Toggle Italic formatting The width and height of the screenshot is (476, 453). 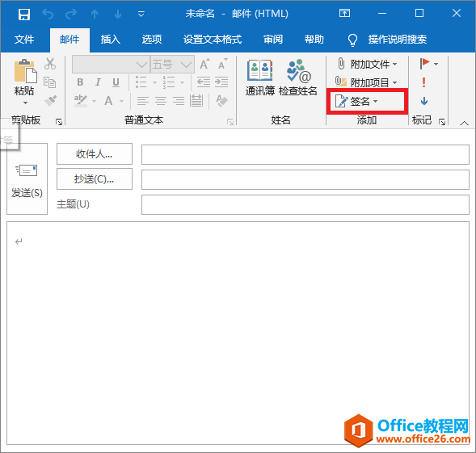pyautogui.click(x=98, y=82)
